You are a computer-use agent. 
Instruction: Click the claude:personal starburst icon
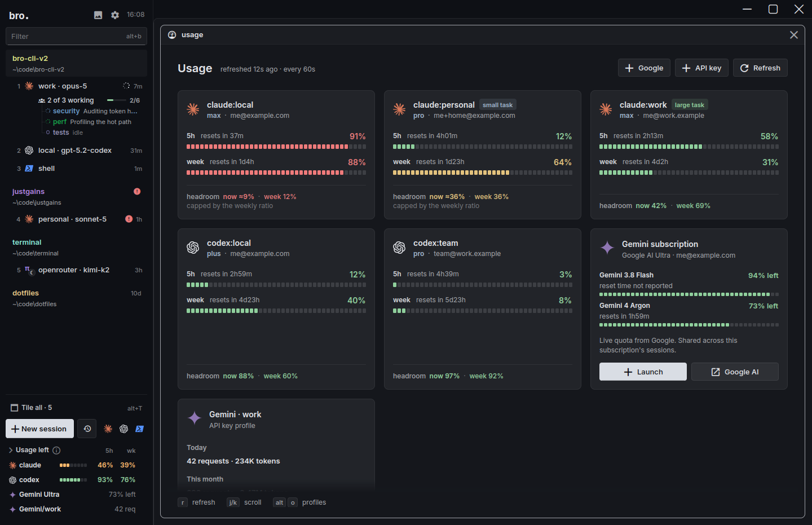coord(399,109)
